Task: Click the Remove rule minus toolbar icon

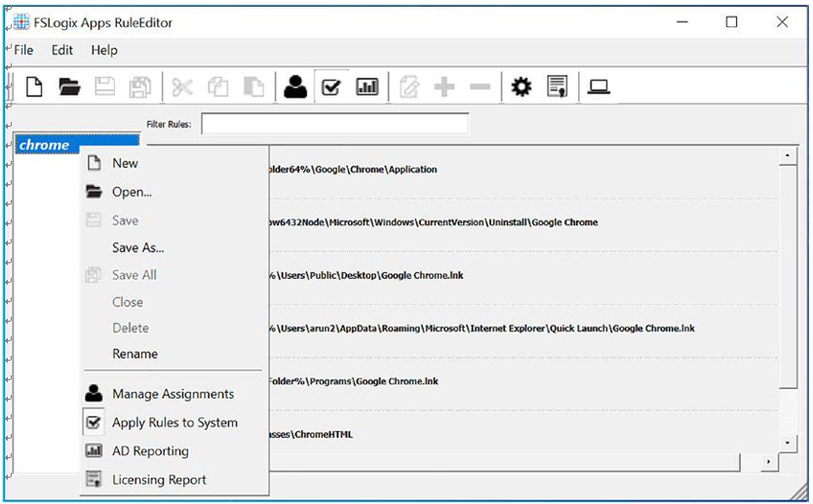Action: 481,87
